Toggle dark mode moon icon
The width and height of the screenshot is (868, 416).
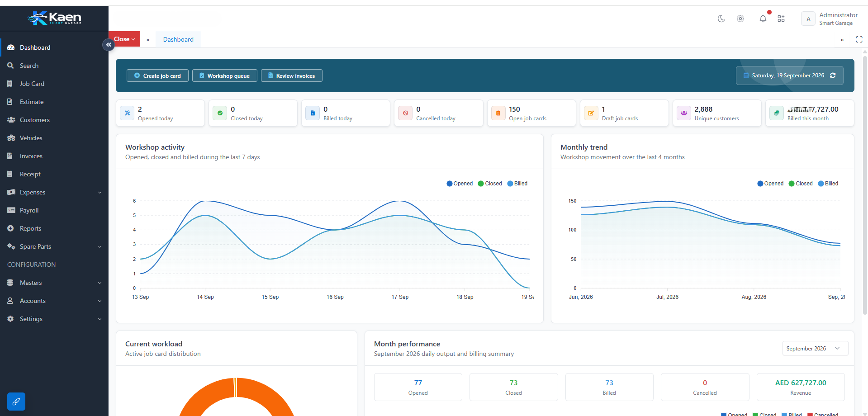(x=721, y=19)
